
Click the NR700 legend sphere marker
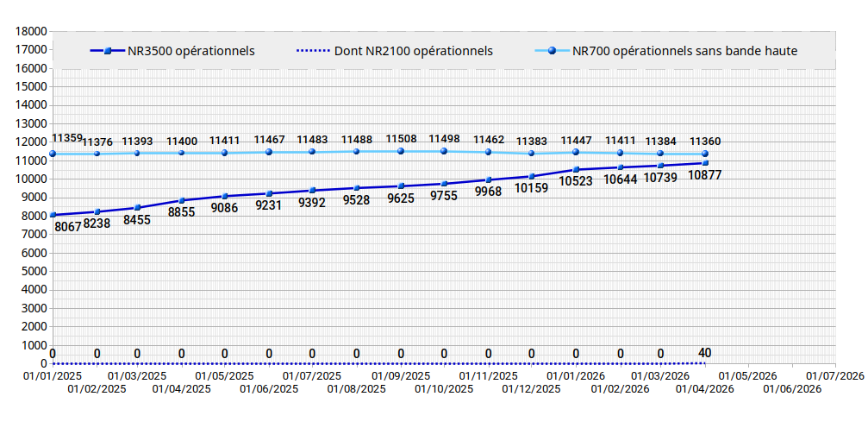pos(552,52)
